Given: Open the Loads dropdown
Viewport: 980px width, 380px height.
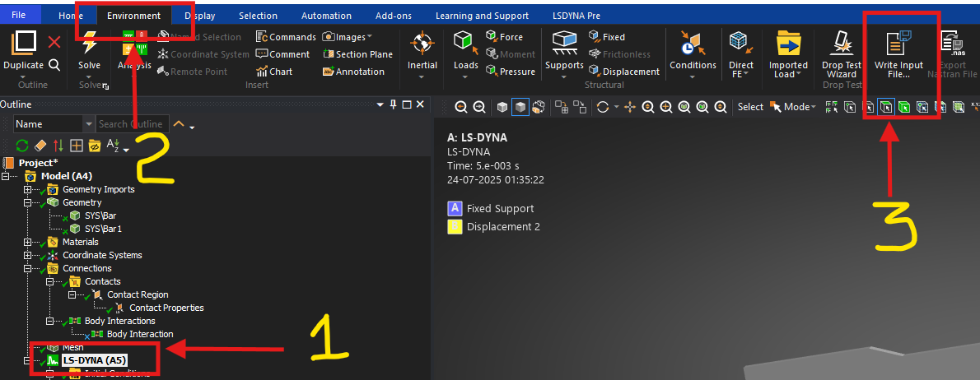Looking at the screenshot, I should (x=465, y=76).
